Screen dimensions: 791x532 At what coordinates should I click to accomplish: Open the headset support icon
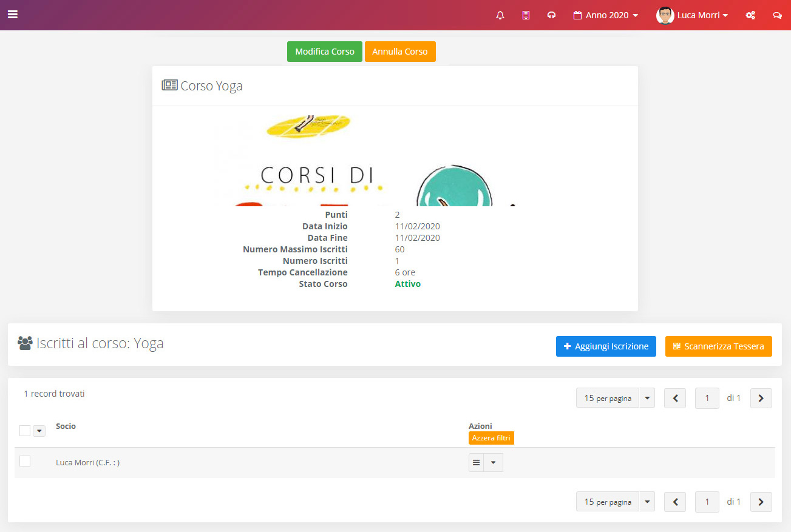[551, 15]
